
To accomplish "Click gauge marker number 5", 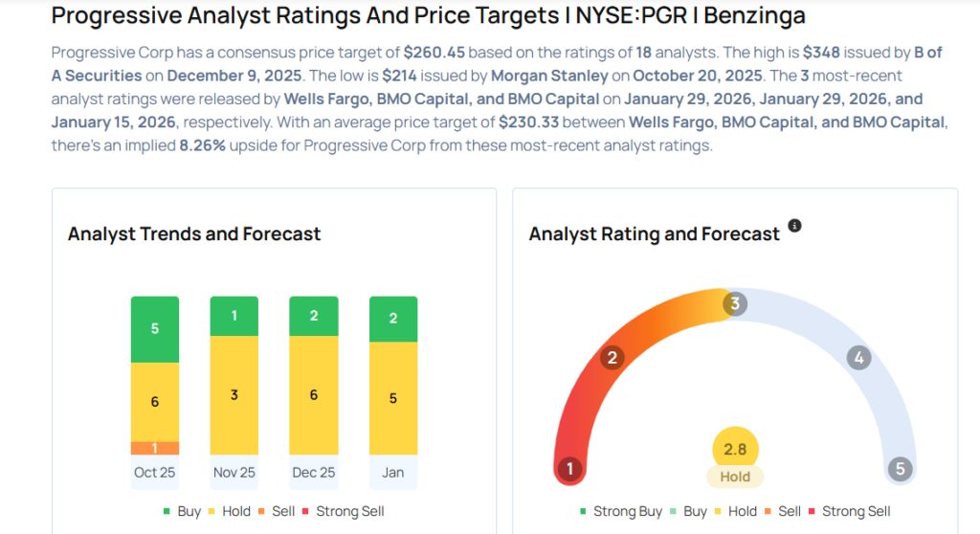I will (x=899, y=469).
